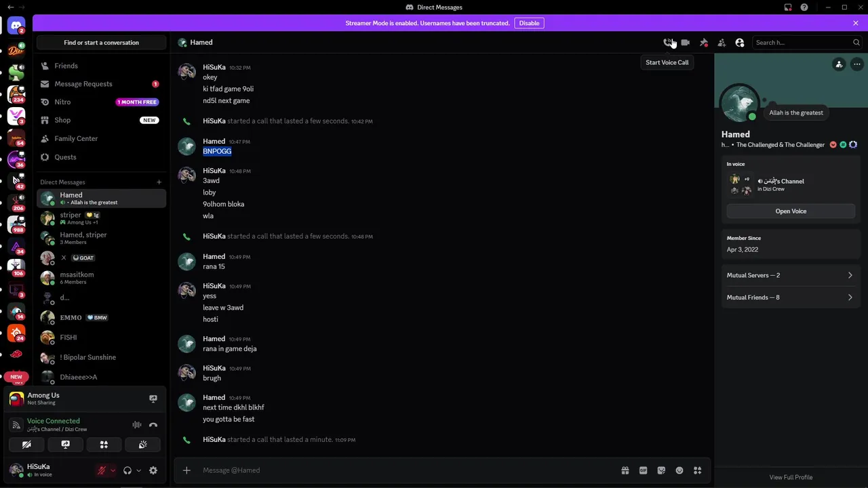Open the FISHI direct message
The image size is (868, 488).
point(102,338)
